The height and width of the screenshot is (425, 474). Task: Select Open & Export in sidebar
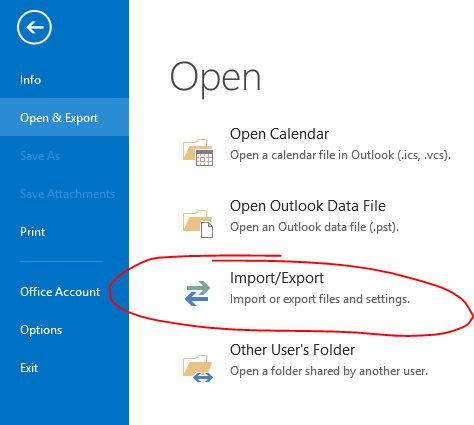[64, 117]
